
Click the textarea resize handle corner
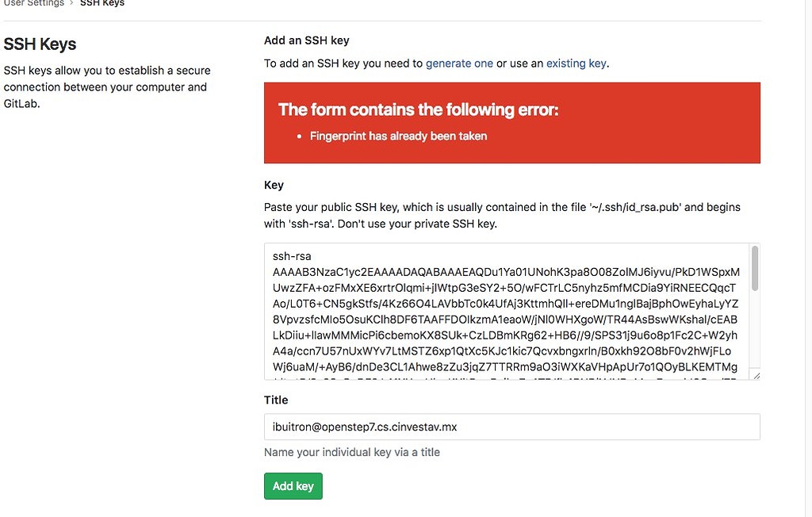756,376
